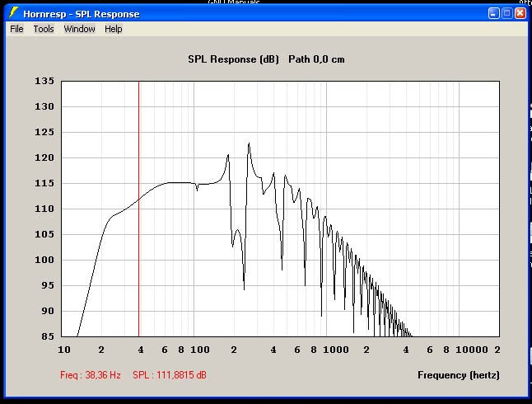The height and width of the screenshot is (404, 532).
Task: Click the 'Frequency (hertz)' axis label
Action: [x=459, y=375]
